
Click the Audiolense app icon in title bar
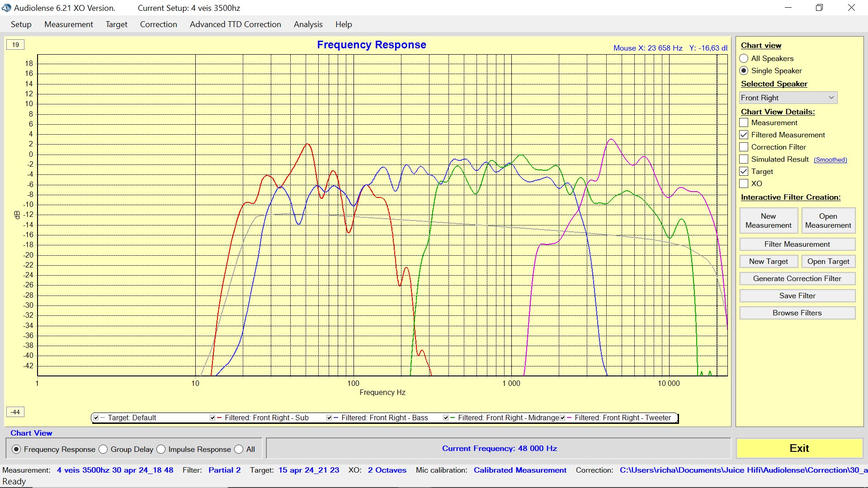[x=6, y=8]
